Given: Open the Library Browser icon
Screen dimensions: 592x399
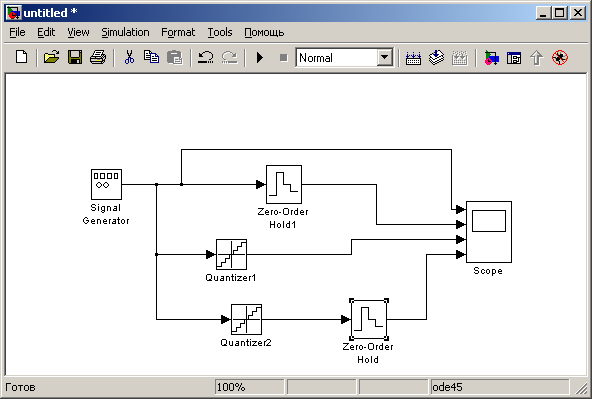Looking at the screenshot, I should click(491, 58).
